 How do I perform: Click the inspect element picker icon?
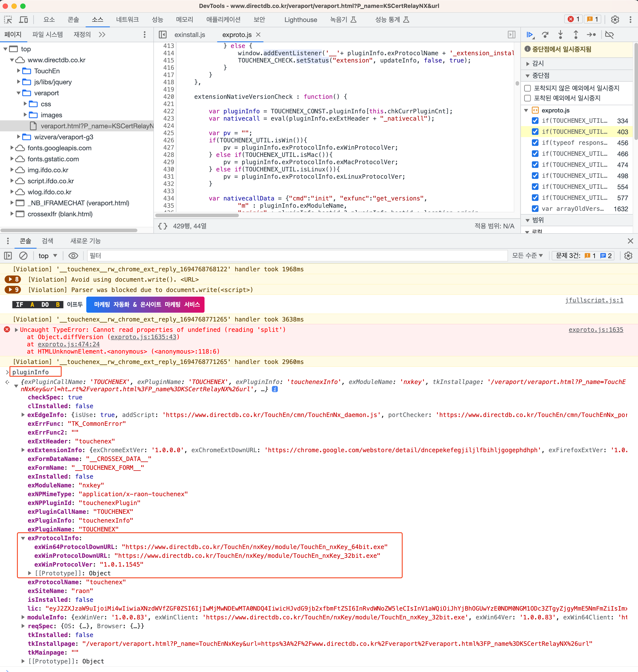click(x=8, y=20)
